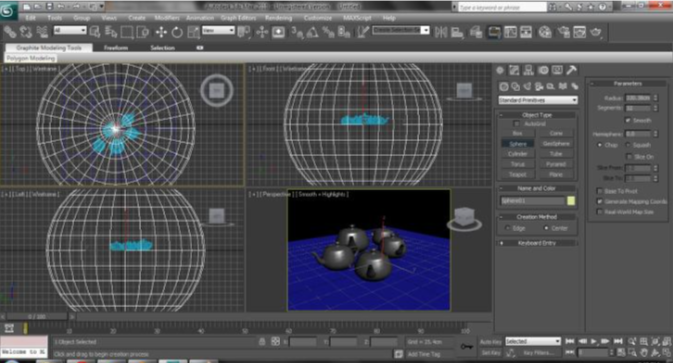This screenshot has height=363, width=673.
Task: Click the Render Production teapot icon
Action: 596,32
